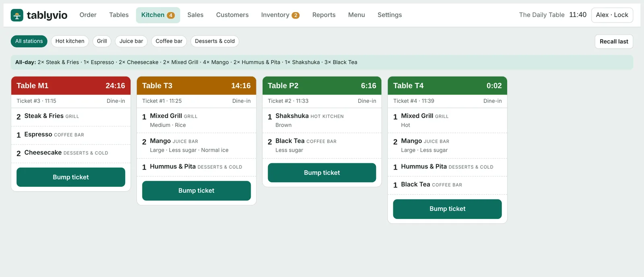This screenshot has width=644, height=277.
Task: Click Mixed Grill on Table T4
Action: [x=447, y=120]
